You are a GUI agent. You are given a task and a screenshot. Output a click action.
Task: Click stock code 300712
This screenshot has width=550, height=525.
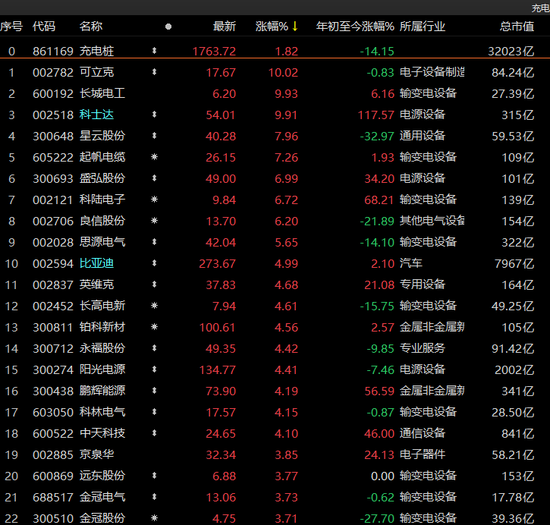53,349
